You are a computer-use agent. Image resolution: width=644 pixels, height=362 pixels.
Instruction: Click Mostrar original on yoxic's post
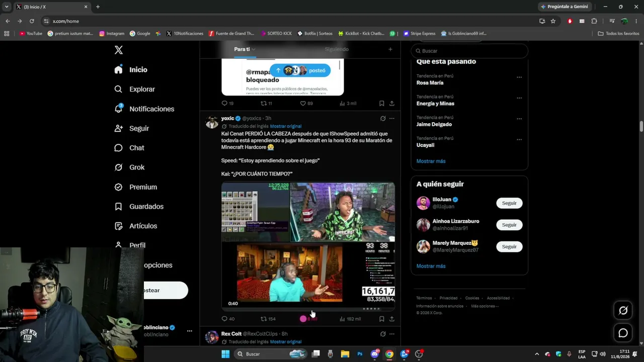tap(286, 126)
